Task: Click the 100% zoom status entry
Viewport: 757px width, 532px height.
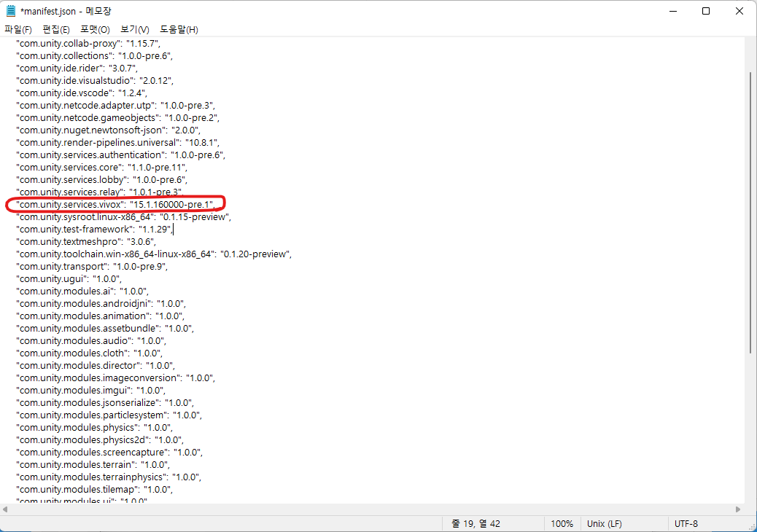Action: click(x=562, y=524)
